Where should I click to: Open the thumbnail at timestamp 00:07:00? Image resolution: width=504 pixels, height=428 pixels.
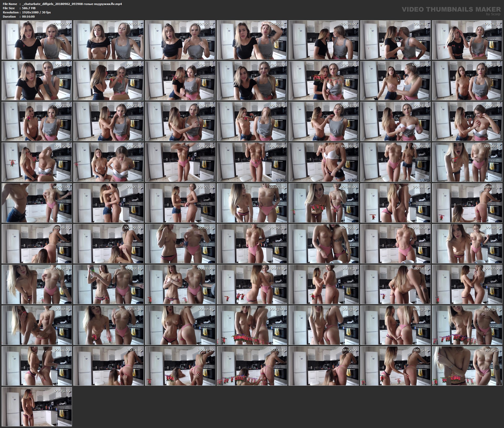point(37,203)
